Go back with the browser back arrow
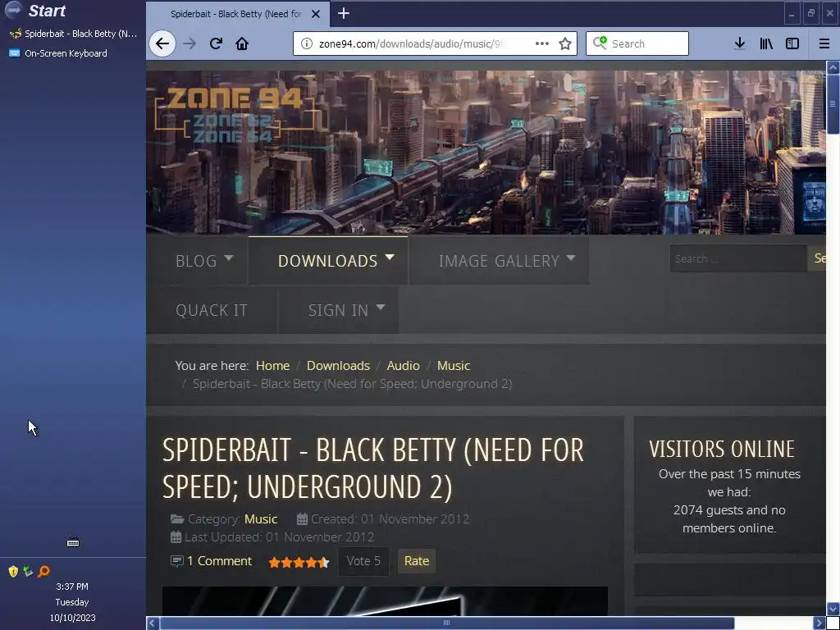Image resolution: width=840 pixels, height=630 pixels. tap(162, 43)
